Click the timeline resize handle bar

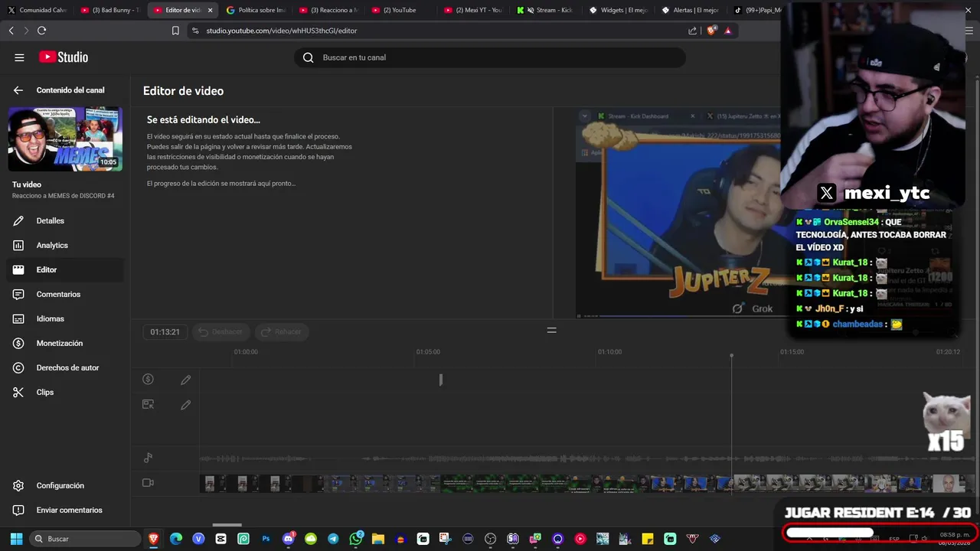click(551, 330)
